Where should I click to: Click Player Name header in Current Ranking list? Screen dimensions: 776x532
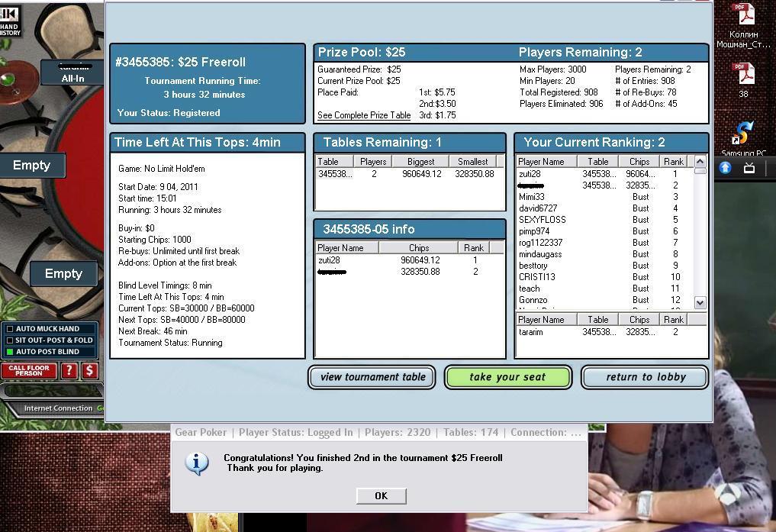tap(546, 161)
